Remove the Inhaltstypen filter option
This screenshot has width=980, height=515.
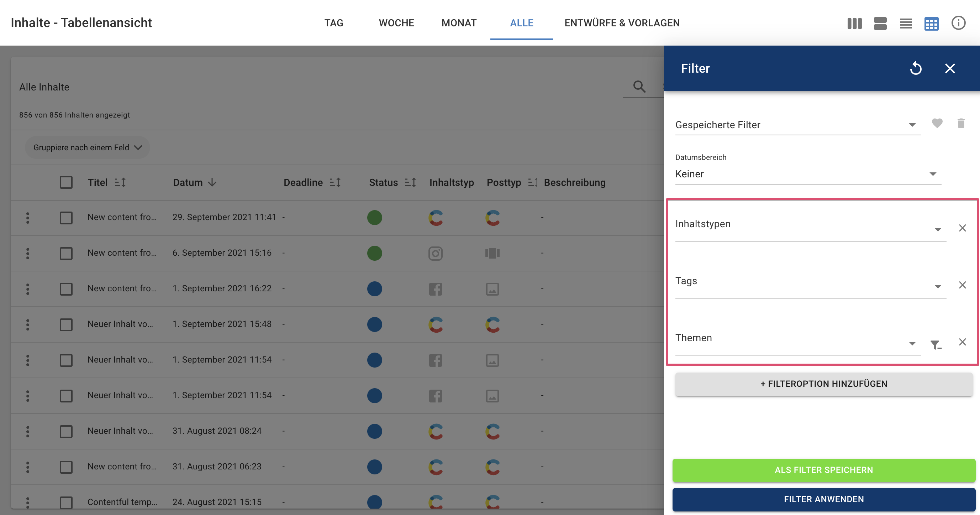963,228
